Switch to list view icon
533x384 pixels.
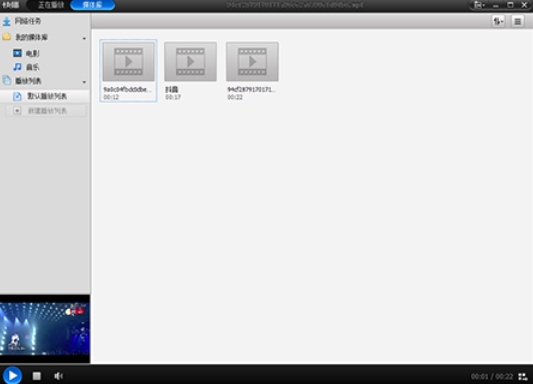click(517, 22)
